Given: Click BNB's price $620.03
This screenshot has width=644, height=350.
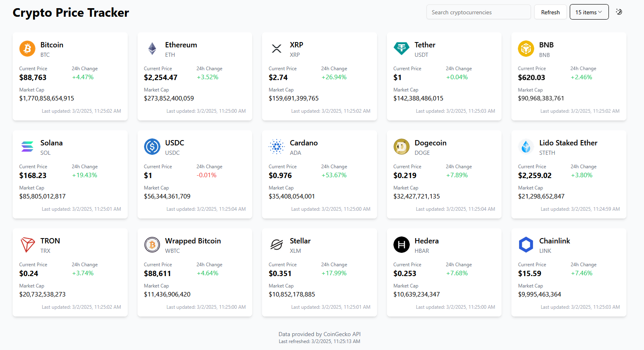Looking at the screenshot, I should [531, 78].
